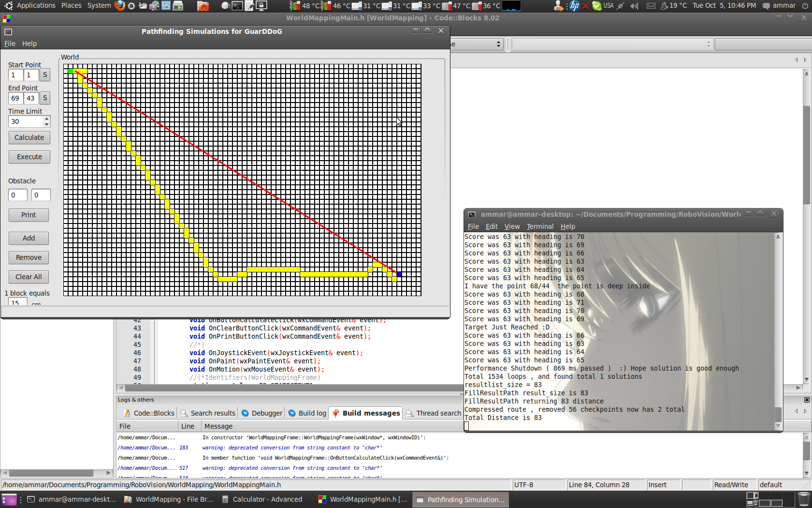Click the video clapperboard launcher icon
This screenshot has height=508, width=812.
[x=143, y=6]
